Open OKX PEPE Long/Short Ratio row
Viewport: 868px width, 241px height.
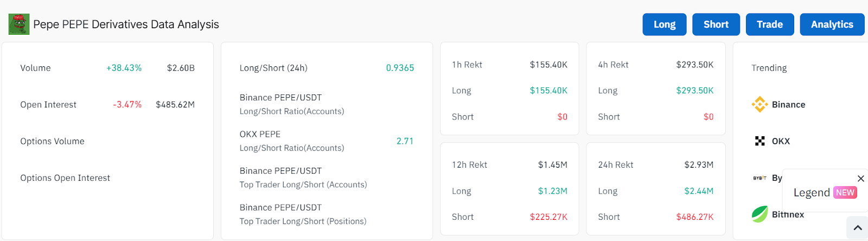pyautogui.click(x=327, y=141)
